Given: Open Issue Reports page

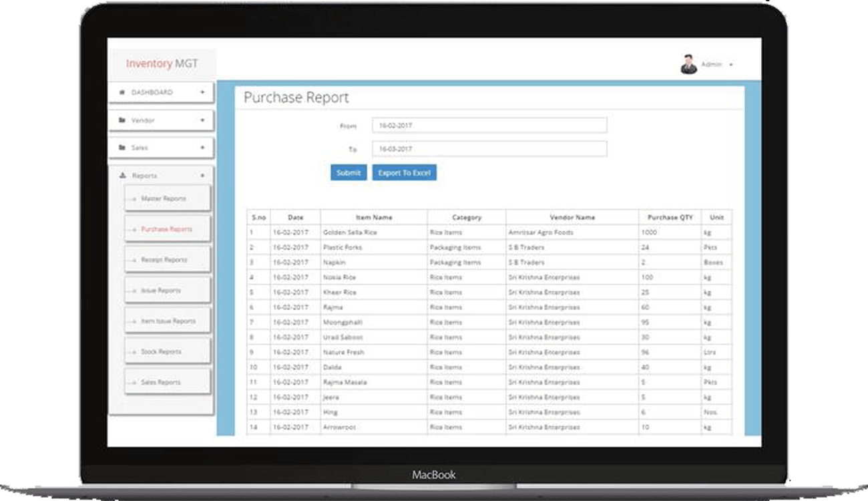Looking at the screenshot, I should point(161,291).
